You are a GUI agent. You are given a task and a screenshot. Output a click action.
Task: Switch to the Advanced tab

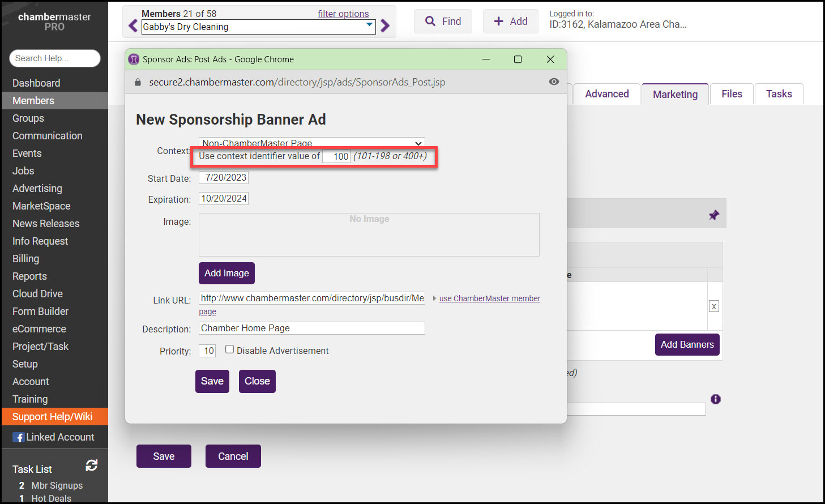606,94
